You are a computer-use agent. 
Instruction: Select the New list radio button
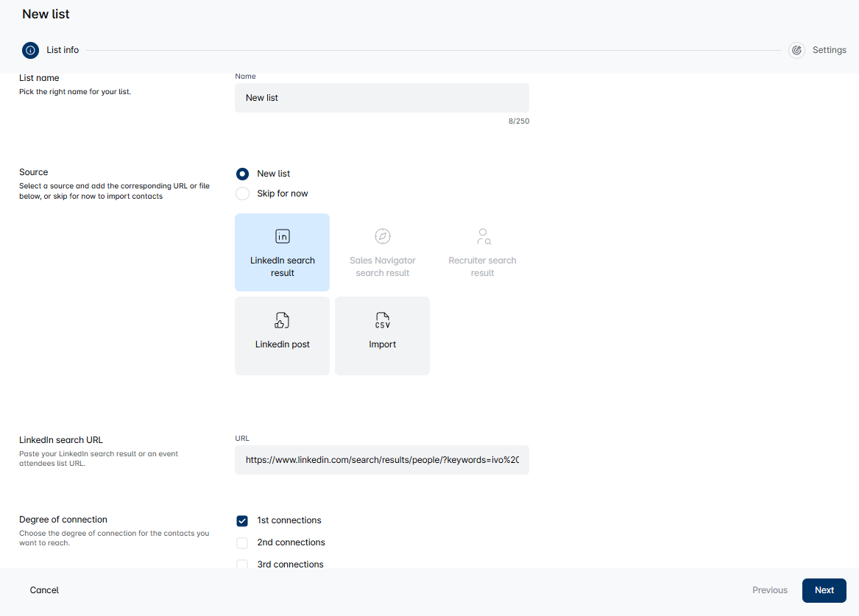tap(242, 174)
